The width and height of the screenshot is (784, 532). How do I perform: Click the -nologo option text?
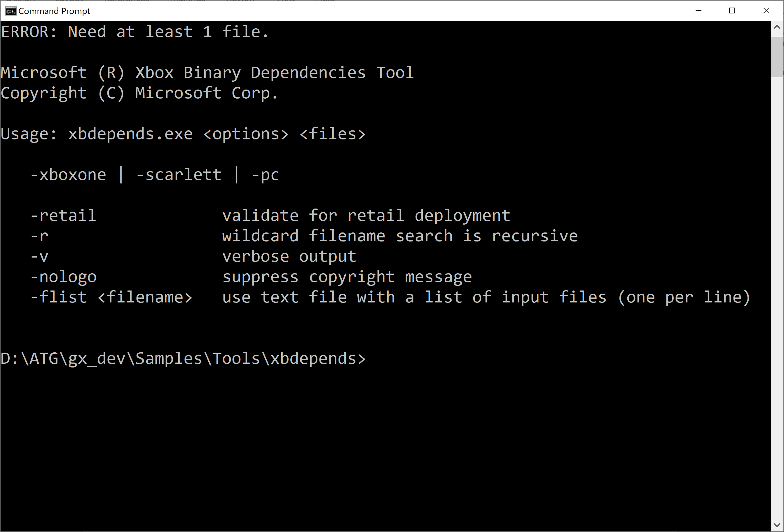click(x=63, y=277)
